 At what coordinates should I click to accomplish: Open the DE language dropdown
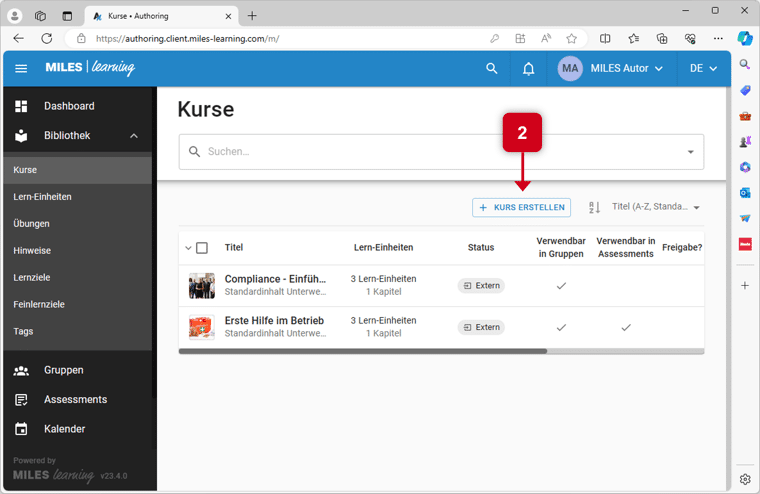click(x=703, y=69)
